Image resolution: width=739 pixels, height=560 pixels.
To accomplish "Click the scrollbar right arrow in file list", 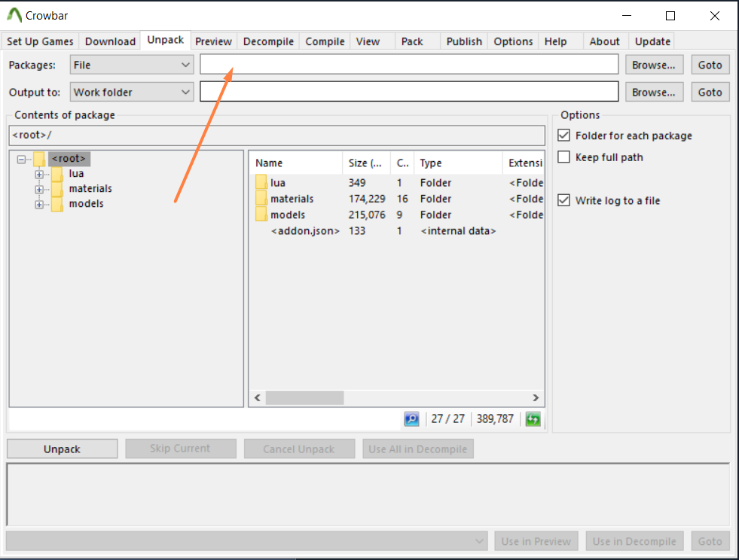I will click(x=536, y=397).
